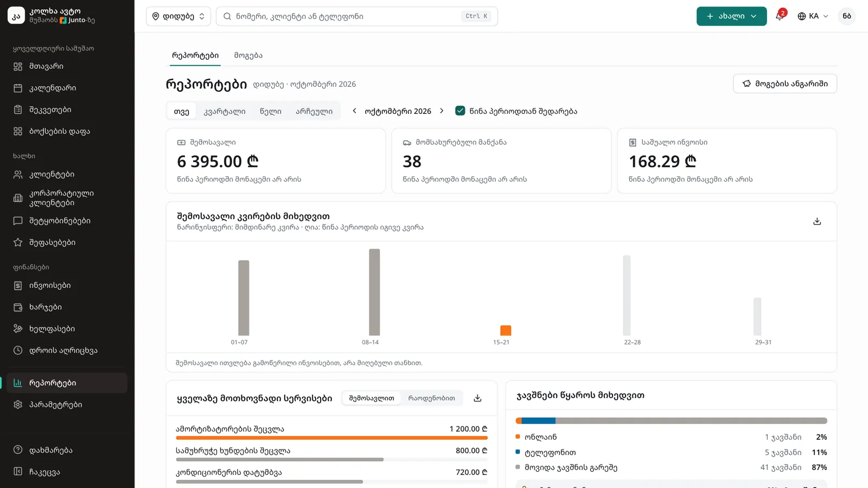Open the notifications bell
Image resolution: width=868 pixels, height=488 pixels.
[x=780, y=16]
